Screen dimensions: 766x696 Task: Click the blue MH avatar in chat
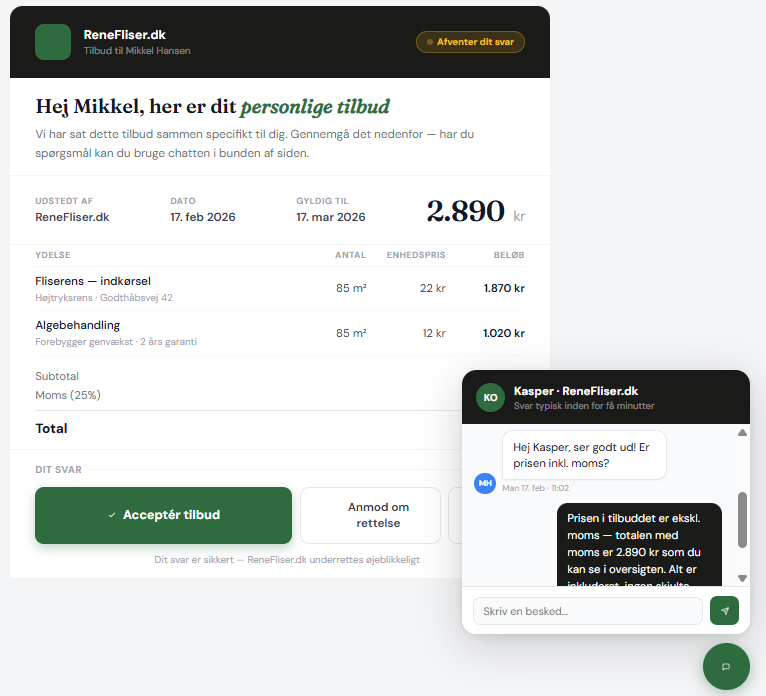click(485, 483)
